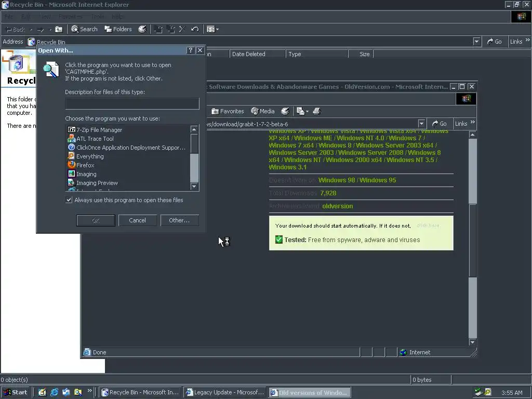Toggle the Folders pane button
The image size is (532, 399).
(118, 30)
